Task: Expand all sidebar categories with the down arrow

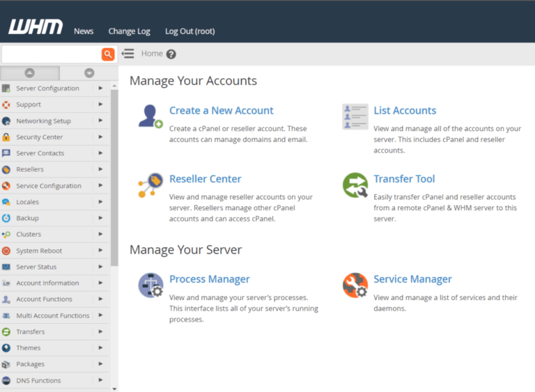Action: [89, 72]
